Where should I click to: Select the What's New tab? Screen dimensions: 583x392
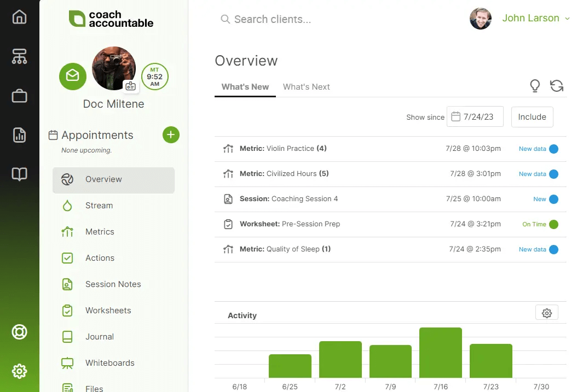(245, 86)
